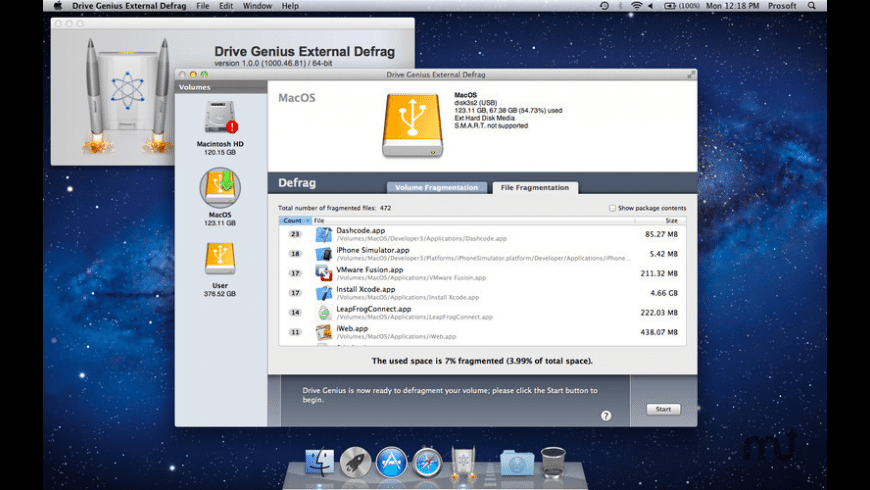
Task: Open the Apple menu
Action: 58,6
